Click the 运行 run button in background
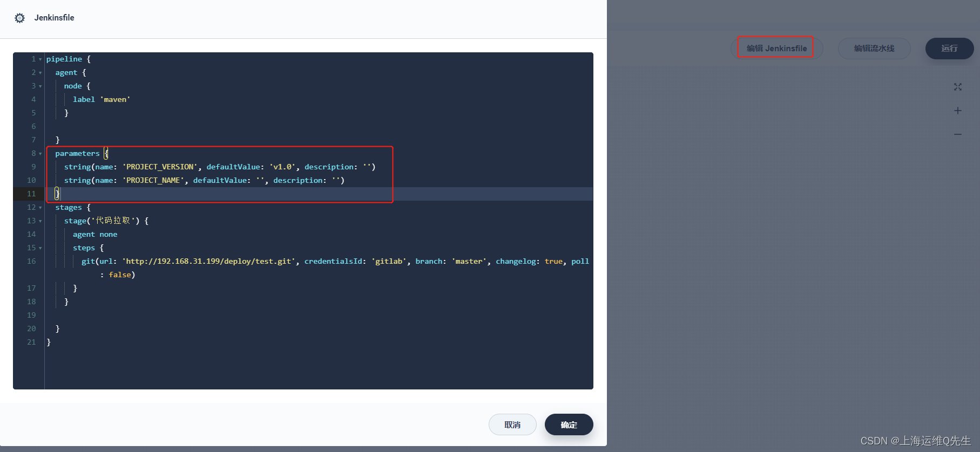This screenshot has height=452, width=980. tap(950, 48)
